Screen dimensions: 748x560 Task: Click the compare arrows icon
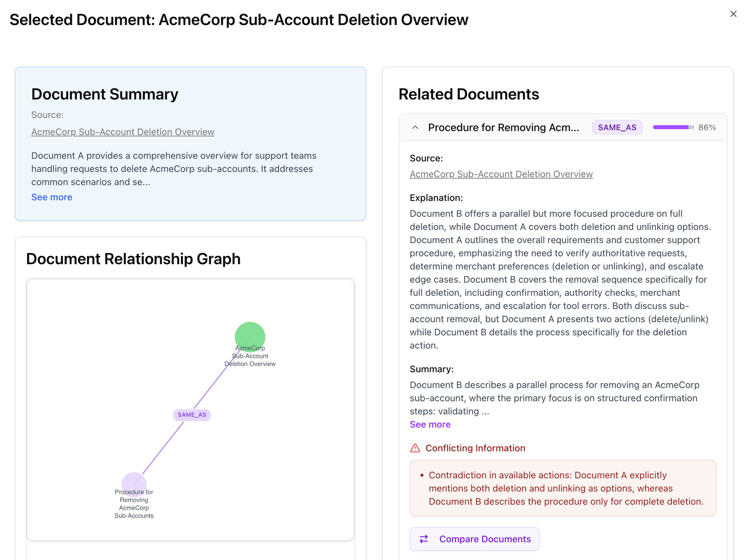(423, 539)
